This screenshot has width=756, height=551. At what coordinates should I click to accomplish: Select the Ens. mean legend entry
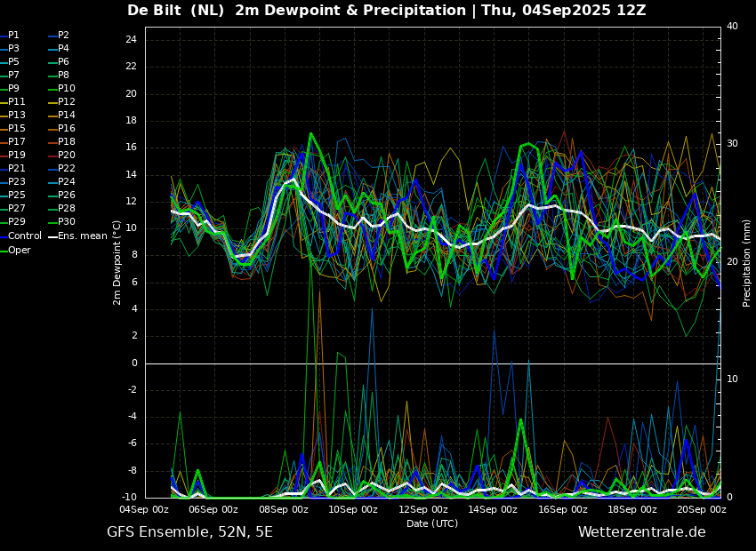[x=78, y=236]
